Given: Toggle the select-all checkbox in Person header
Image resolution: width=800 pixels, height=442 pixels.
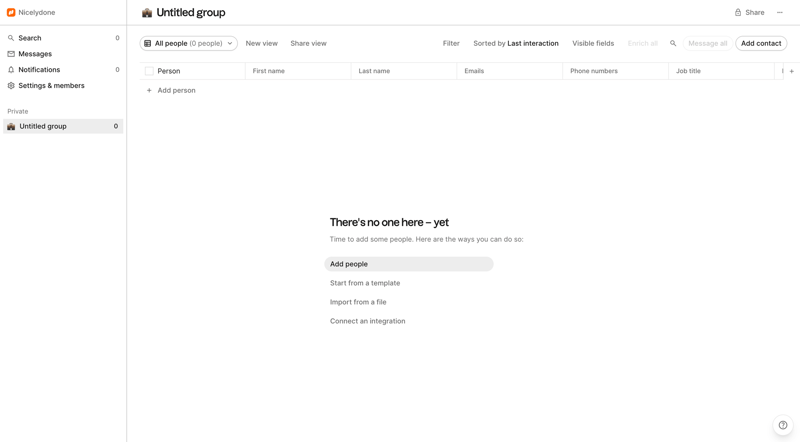Looking at the screenshot, I should [149, 71].
